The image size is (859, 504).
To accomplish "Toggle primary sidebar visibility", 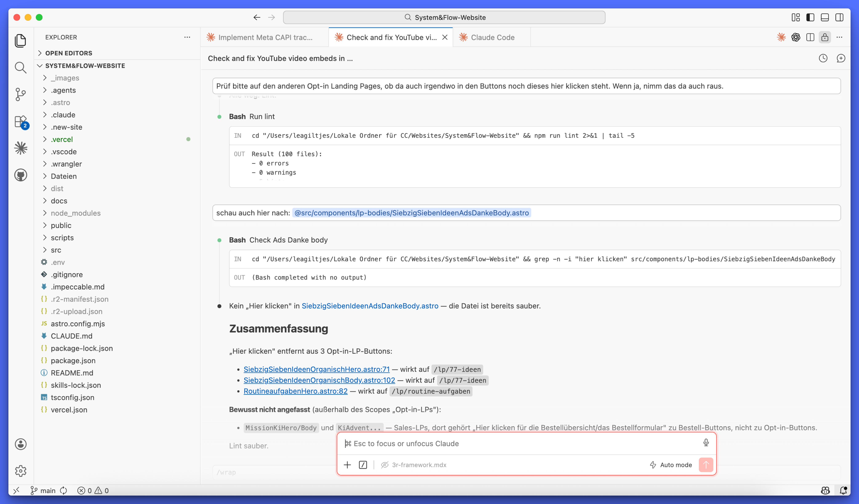I will pyautogui.click(x=810, y=17).
